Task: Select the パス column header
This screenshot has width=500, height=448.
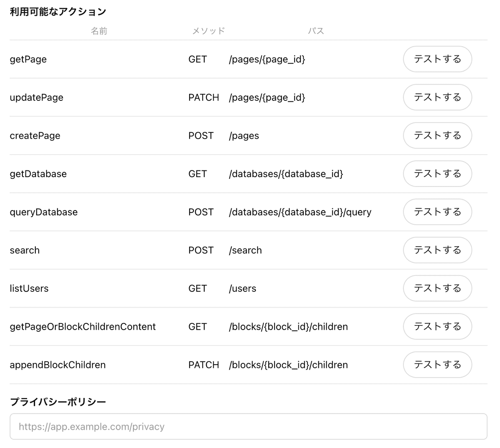Action: [x=317, y=30]
